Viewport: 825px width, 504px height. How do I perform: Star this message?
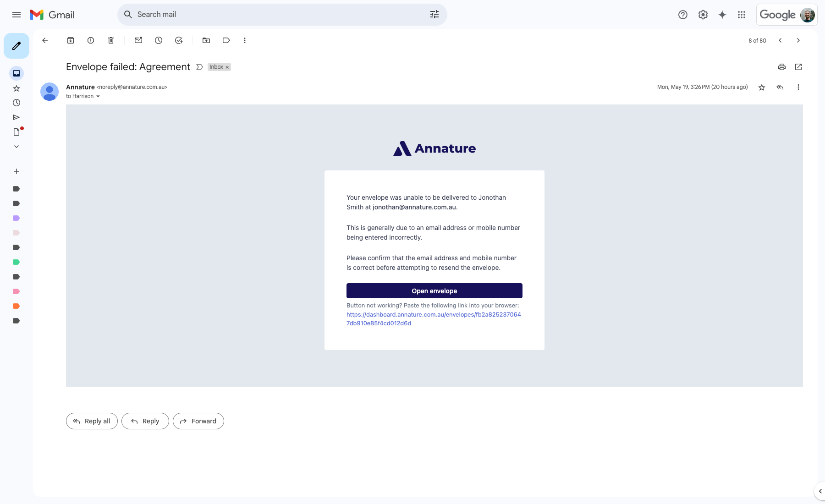point(762,87)
